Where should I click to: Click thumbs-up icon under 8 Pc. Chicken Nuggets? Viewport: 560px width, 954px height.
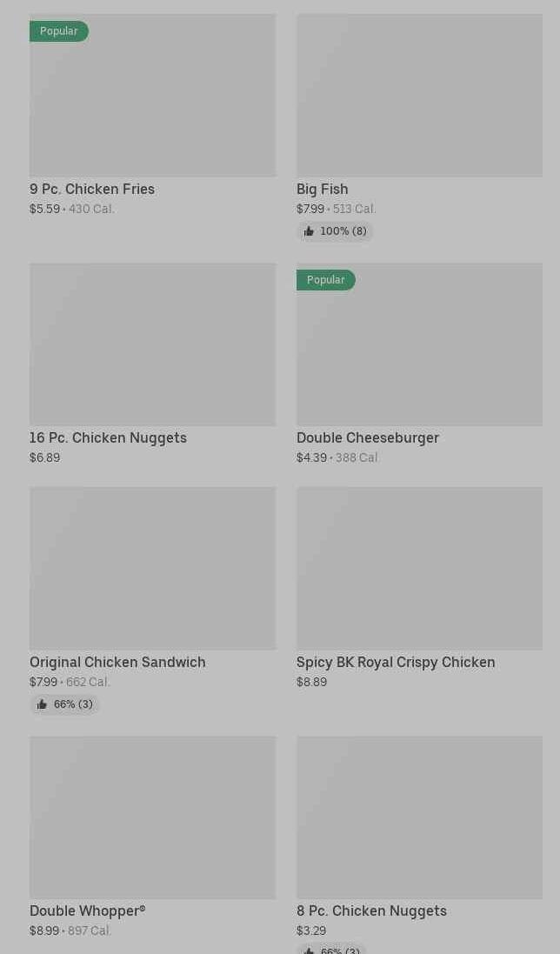tap(309, 950)
